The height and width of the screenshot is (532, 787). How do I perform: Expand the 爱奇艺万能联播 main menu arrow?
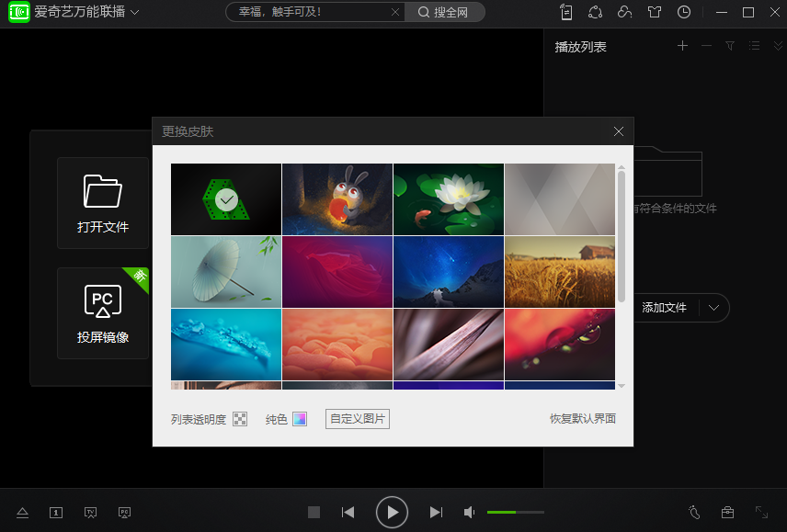coord(135,13)
